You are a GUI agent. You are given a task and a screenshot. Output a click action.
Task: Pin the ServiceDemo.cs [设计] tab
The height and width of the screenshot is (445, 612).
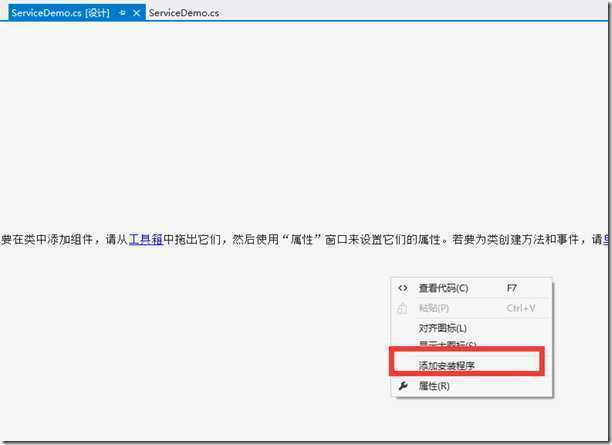[122, 13]
